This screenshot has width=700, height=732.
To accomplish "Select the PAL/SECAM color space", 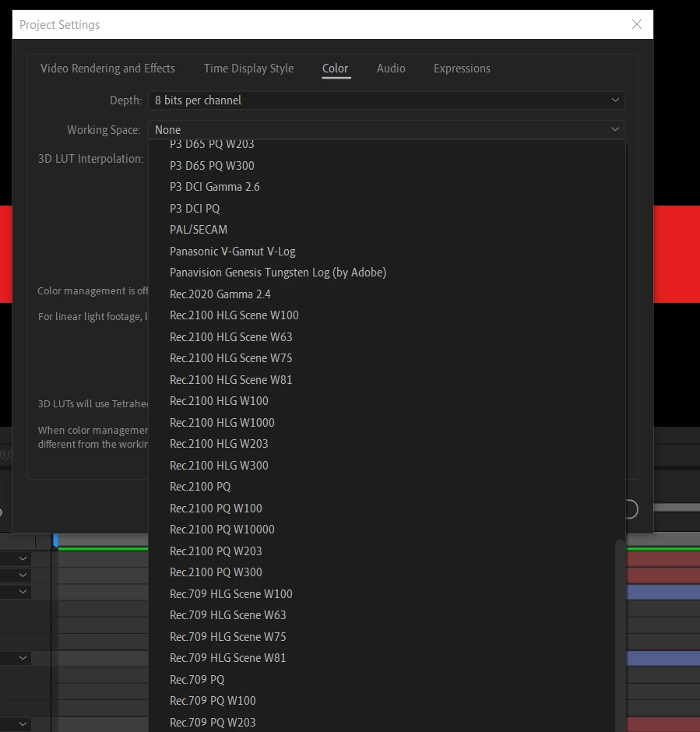I will click(387, 230).
